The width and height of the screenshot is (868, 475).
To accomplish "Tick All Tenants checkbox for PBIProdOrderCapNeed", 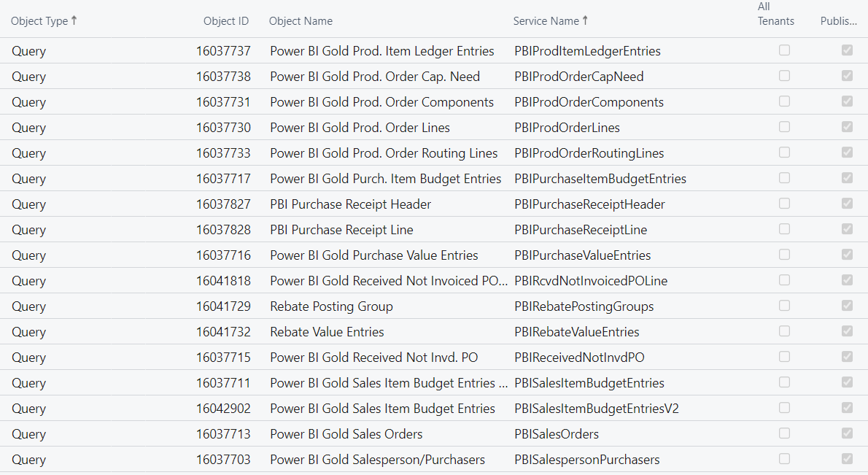I will (784, 76).
